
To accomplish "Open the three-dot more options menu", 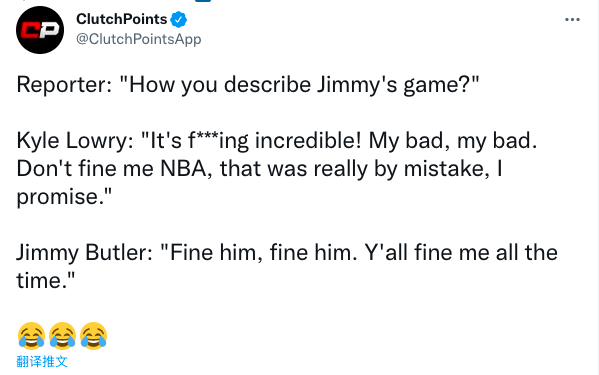I will tap(572, 19).
